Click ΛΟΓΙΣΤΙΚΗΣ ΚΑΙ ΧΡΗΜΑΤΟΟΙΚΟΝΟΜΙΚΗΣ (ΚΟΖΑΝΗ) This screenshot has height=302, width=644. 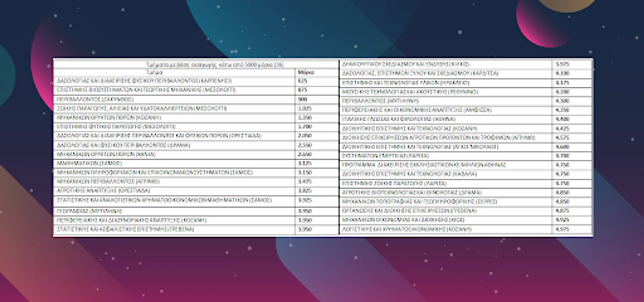(407, 229)
